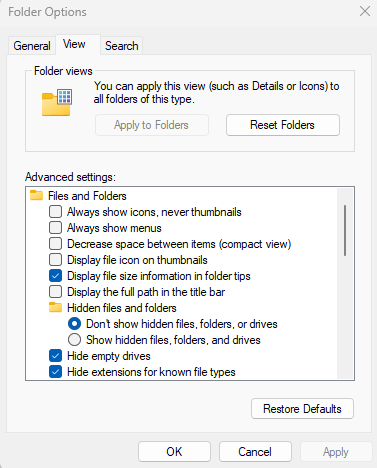This screenshot has width=377, height=468.
Task: Enable Decrease space between items checkbox
Action: 55,244
